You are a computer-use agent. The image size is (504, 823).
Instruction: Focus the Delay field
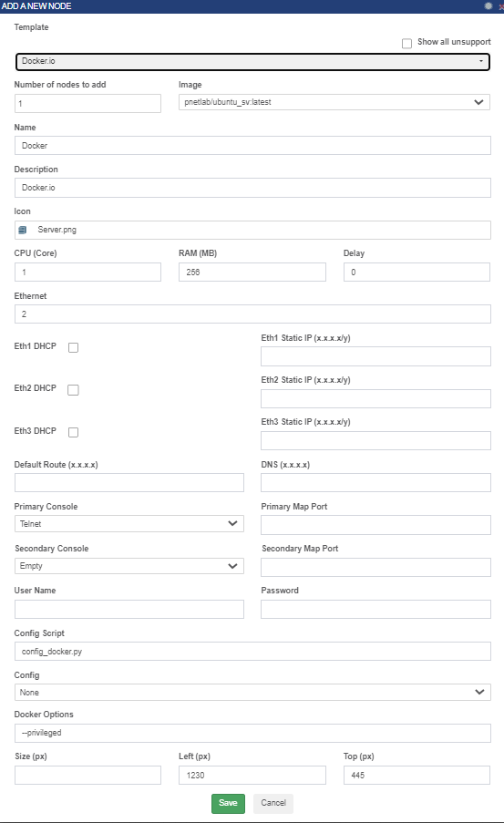[x=417, y=272]
